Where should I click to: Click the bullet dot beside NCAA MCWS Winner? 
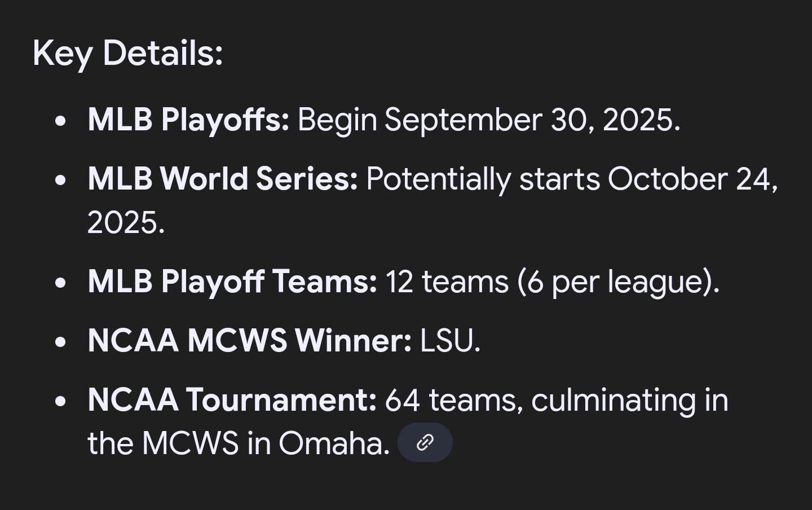(61, 342)
